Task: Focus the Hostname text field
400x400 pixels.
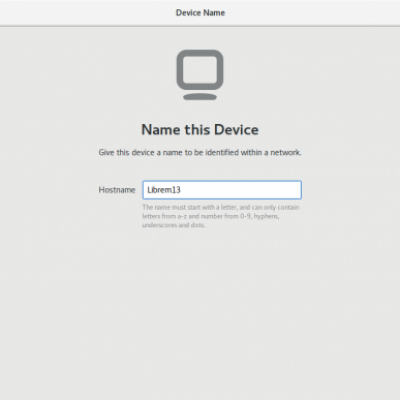Action: [222, 190]
